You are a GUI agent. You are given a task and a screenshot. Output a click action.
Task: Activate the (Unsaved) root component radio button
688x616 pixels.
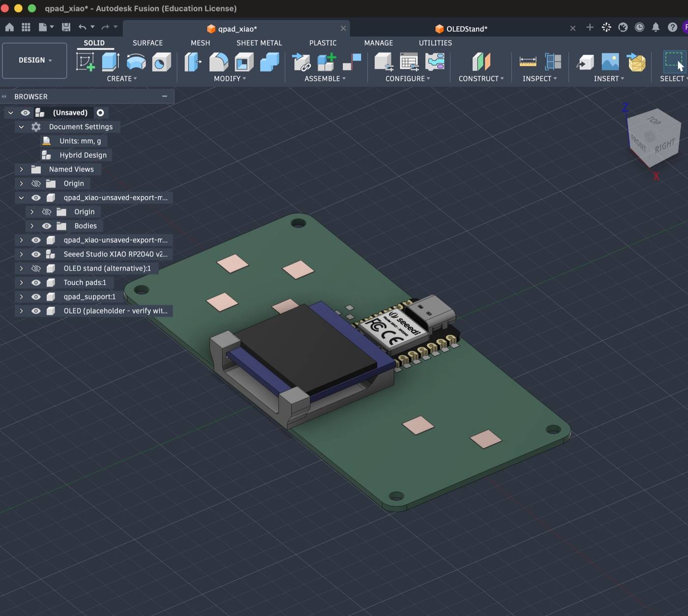tap(100, 113)
